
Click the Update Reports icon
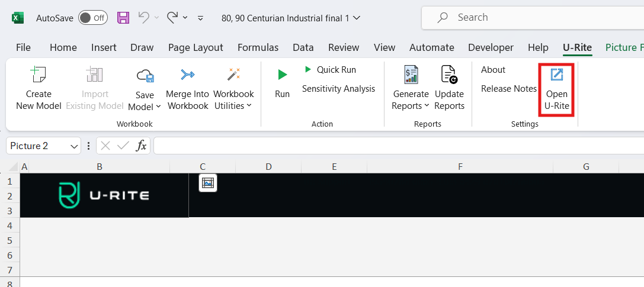pyautogui.click(x=449, y=75)
